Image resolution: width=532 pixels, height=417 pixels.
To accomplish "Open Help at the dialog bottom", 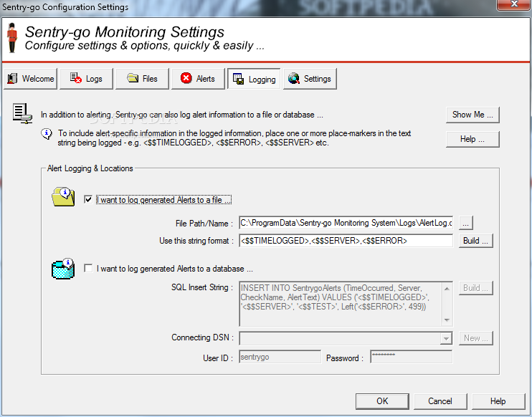I will pos(498,401).
